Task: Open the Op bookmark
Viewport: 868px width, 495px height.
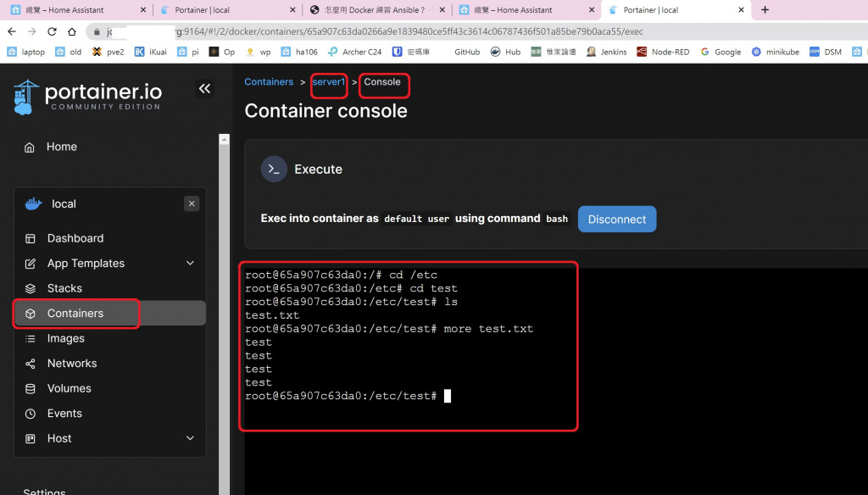Action: click(222, 52)
